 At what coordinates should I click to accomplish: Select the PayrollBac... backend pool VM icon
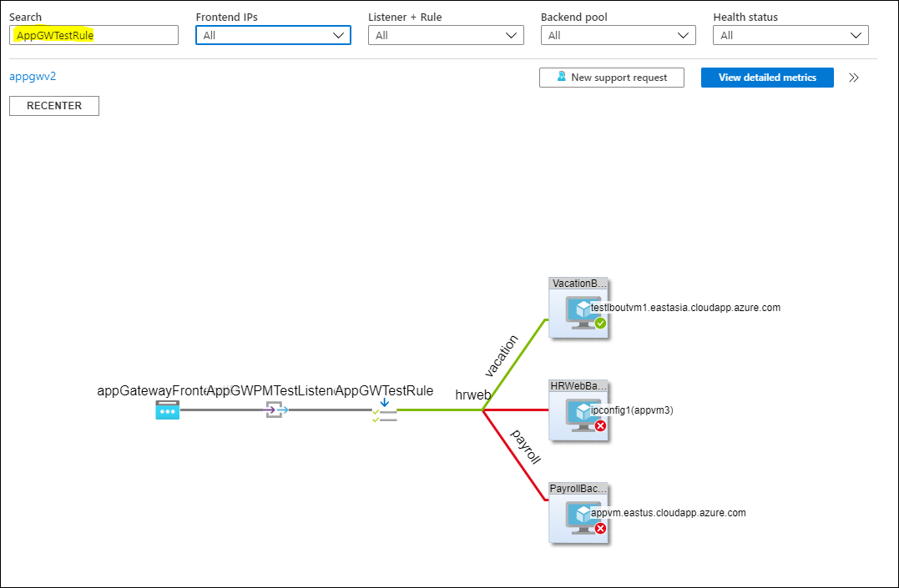coord(583,517)
